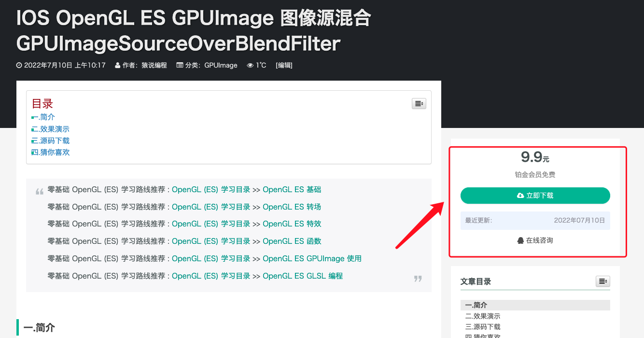Open the OpenGL ES 基础 link
644x338 pixels.
click(292, 189)
